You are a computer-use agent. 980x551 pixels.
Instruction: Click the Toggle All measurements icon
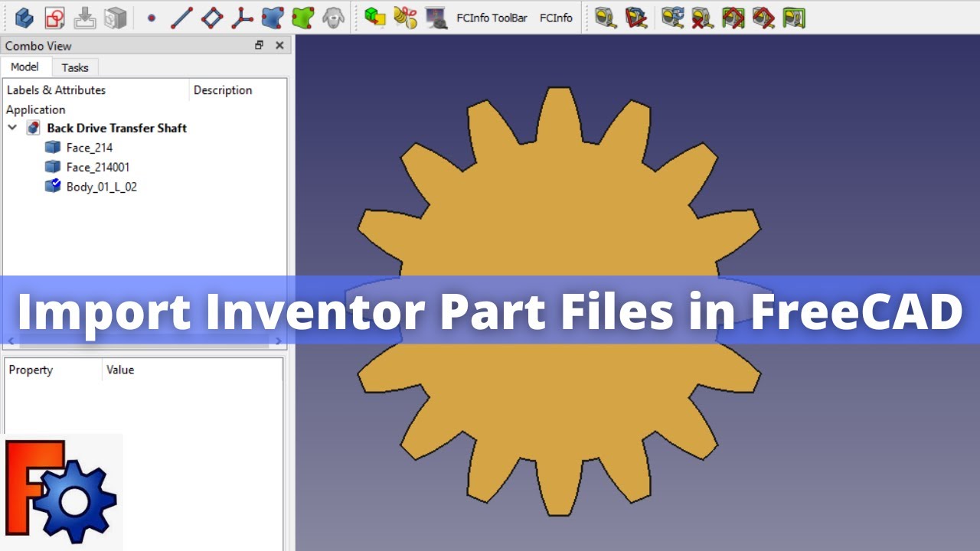(733, 18)
